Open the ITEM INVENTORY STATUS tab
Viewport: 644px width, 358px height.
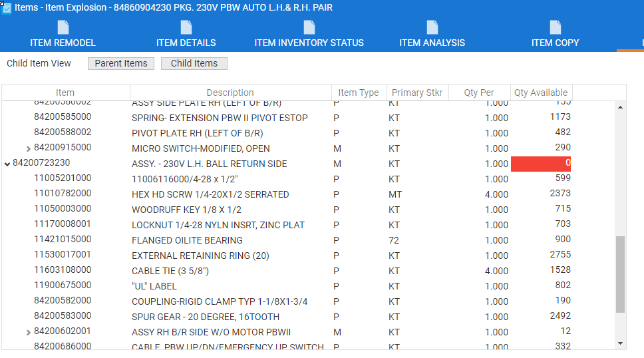309,35
